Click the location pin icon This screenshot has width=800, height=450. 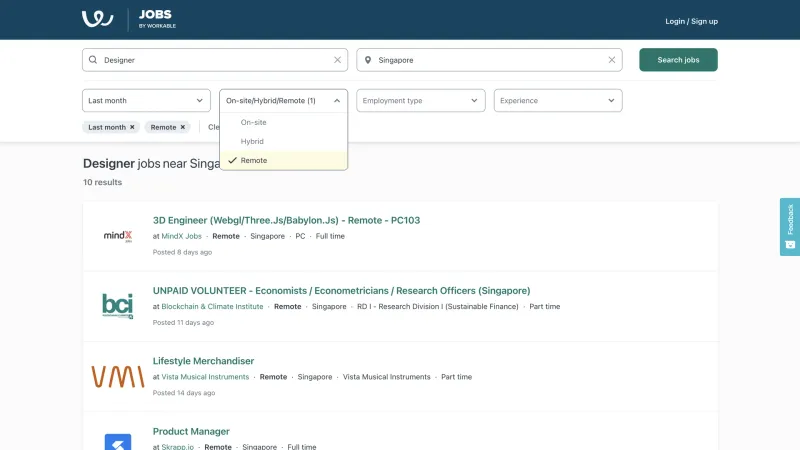coord(368,60)
